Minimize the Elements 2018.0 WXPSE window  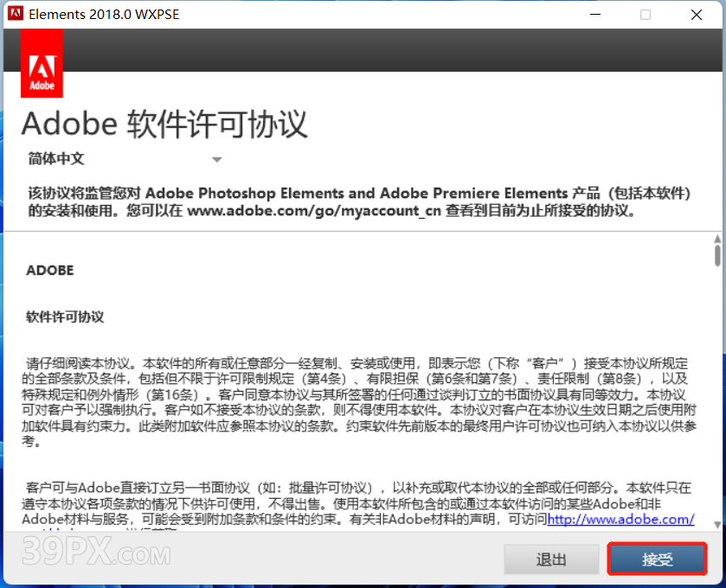[595, 15]
